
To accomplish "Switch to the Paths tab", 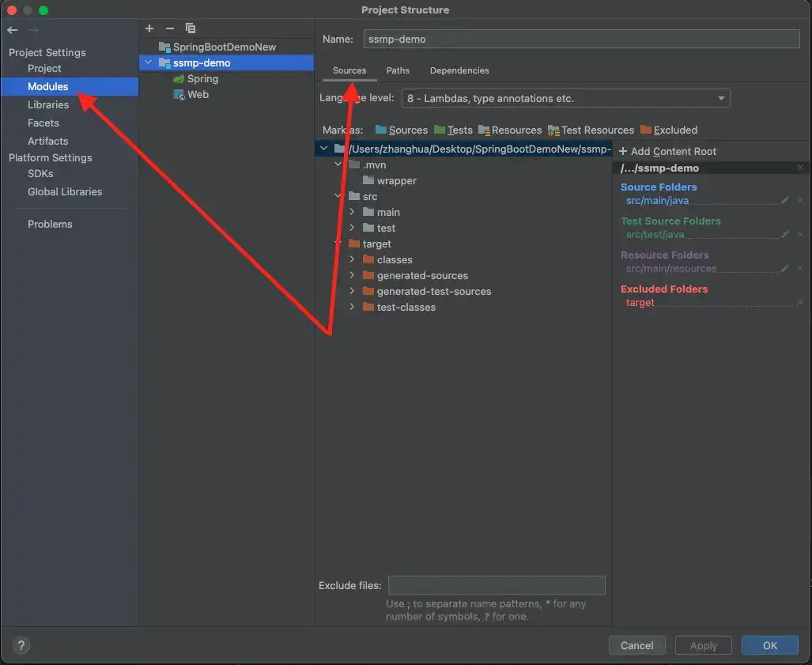I will coord(398,70).
